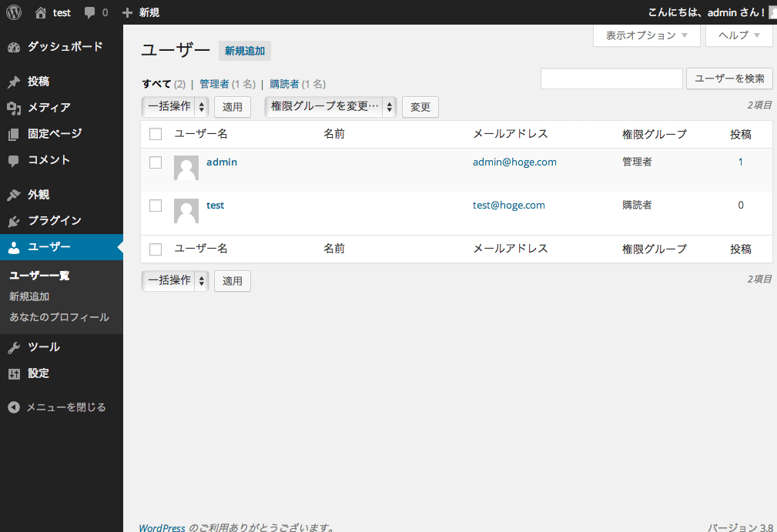Screen dimensions: 777x532
Task: Check the select-all users checkbox
Action: tap(155, 133)
